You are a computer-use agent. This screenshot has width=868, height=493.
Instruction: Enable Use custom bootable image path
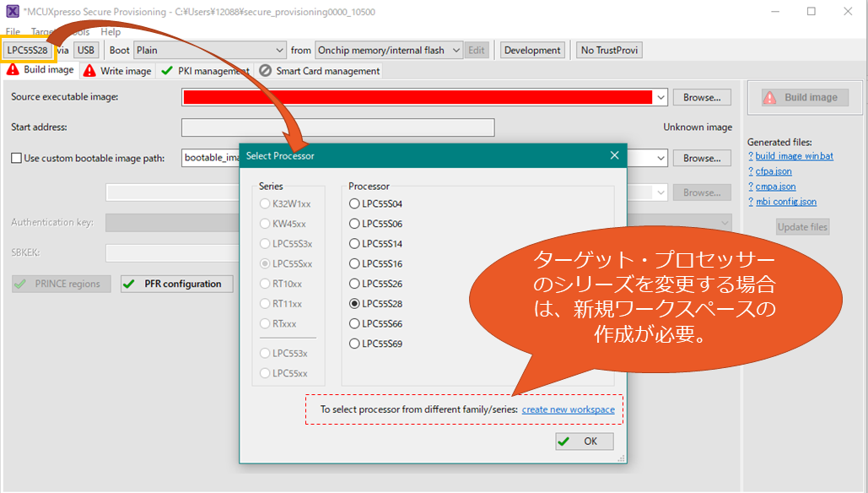tap(17, 158)
